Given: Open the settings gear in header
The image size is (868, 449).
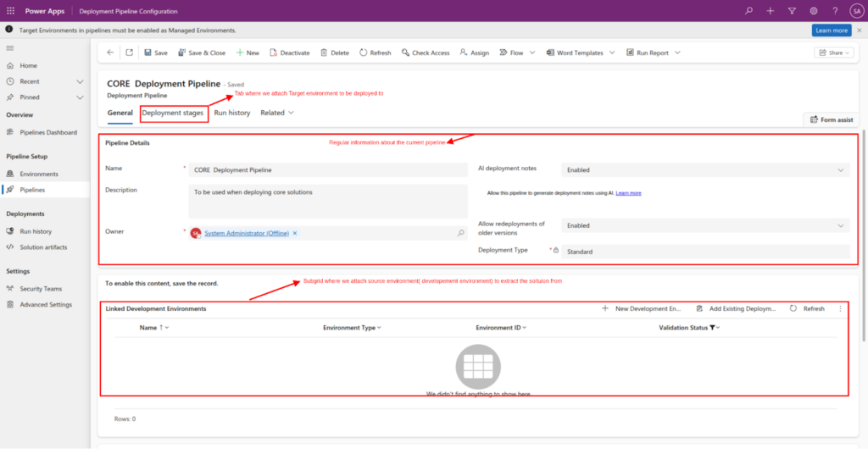Looking at the screenshot, I should click(x=813, y=11).
